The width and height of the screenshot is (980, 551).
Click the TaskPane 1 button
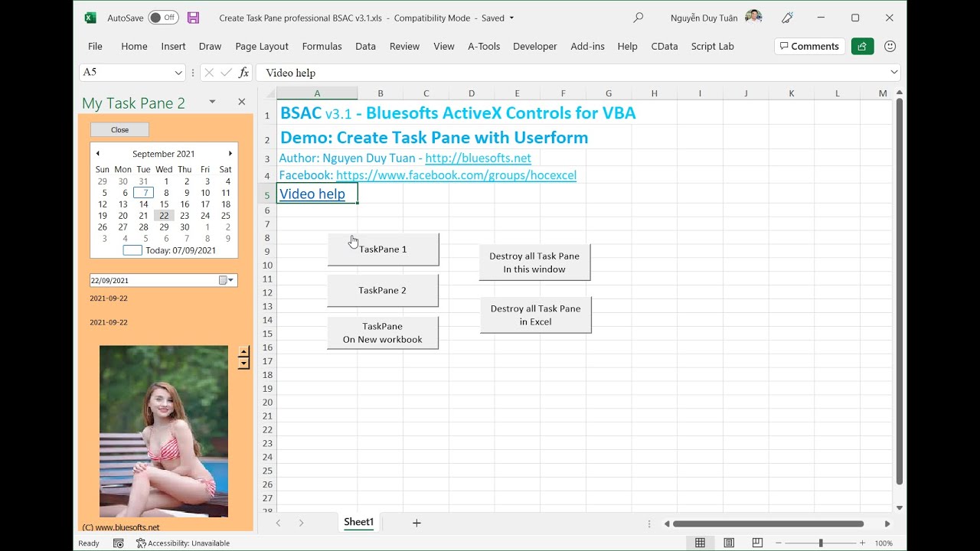[x=383, y=249]
